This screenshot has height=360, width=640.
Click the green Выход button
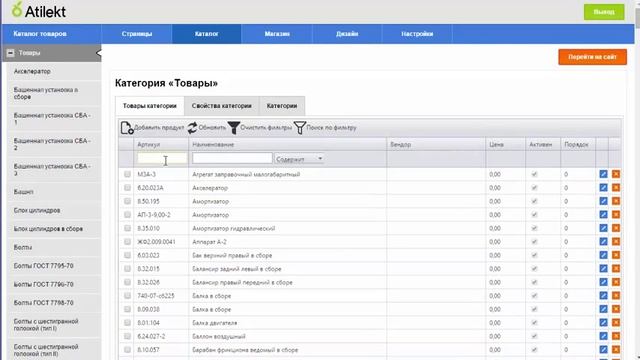tap(604, 12)
